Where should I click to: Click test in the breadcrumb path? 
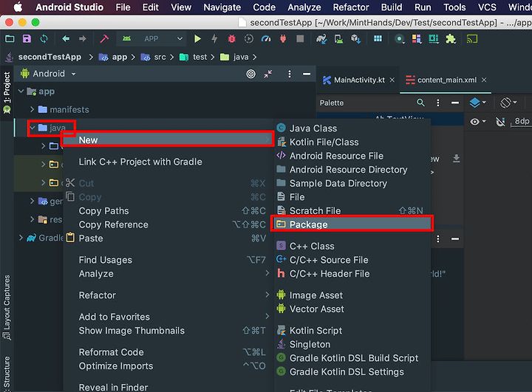pyautogui.click(x=199, y=57)
